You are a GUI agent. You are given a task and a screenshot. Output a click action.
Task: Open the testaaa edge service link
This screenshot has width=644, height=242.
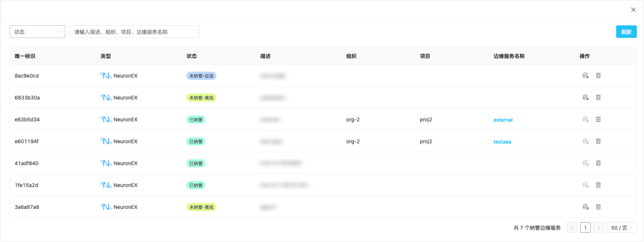point(502,141)
